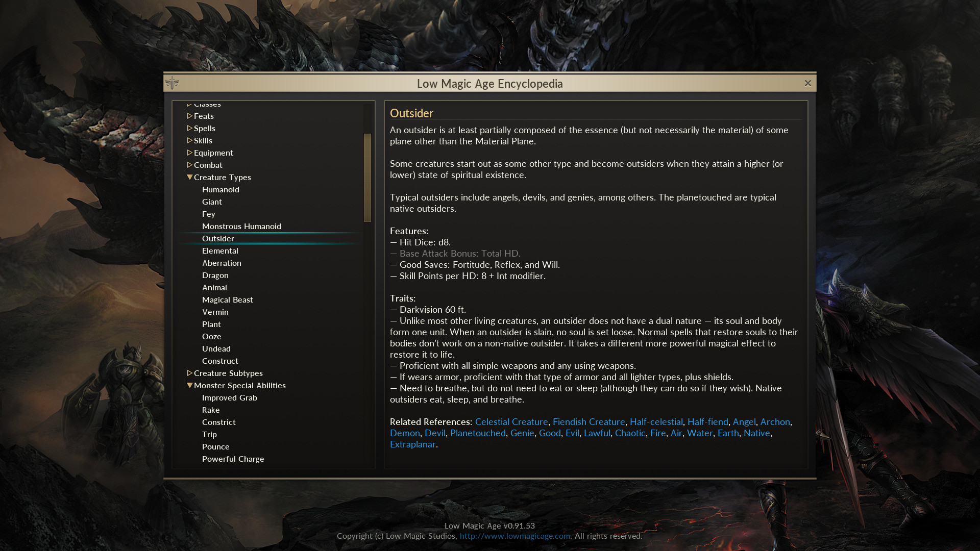This screenshot has height=551, width=980.
Task: Select the Dragon creature type
Action: pos(215,275)
